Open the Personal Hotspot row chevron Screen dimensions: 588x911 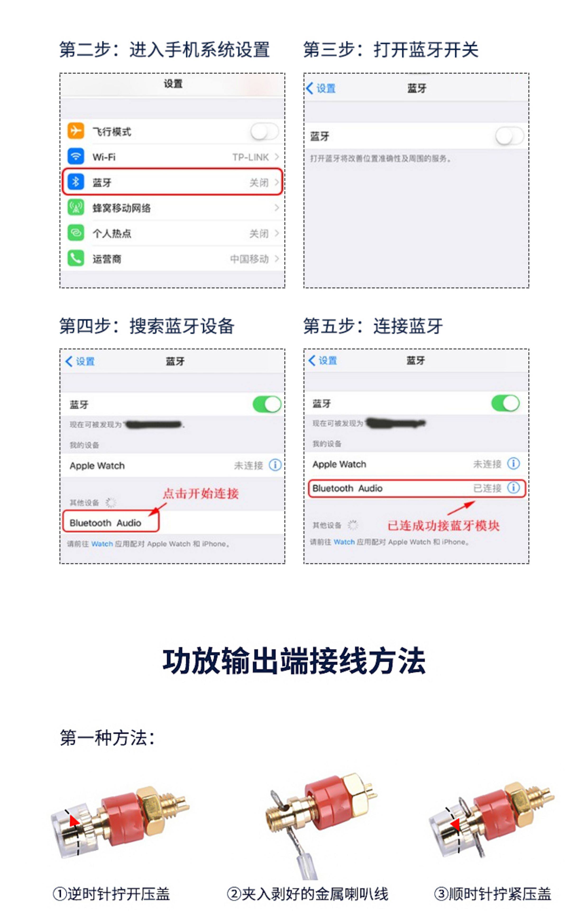tap(277, 233)
